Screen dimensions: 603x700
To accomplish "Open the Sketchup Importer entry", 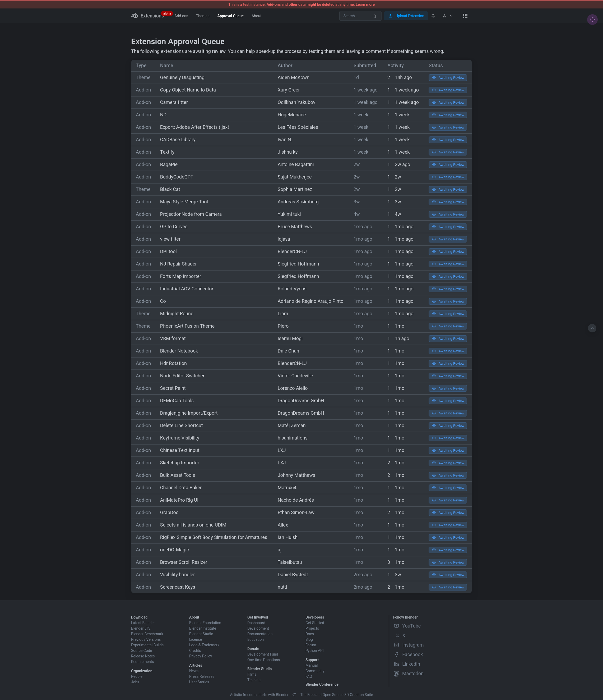I will (180, 463).
